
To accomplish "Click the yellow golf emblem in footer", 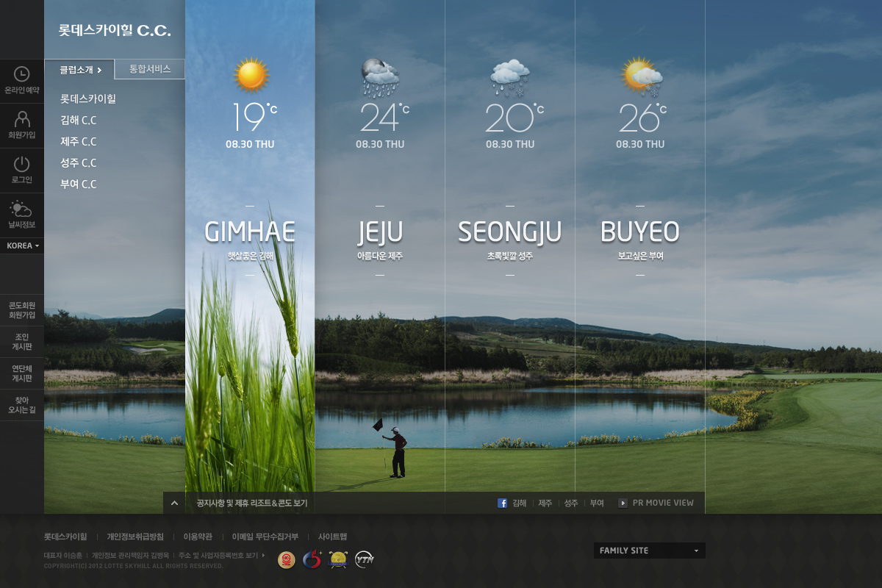I will coord(337,559).
